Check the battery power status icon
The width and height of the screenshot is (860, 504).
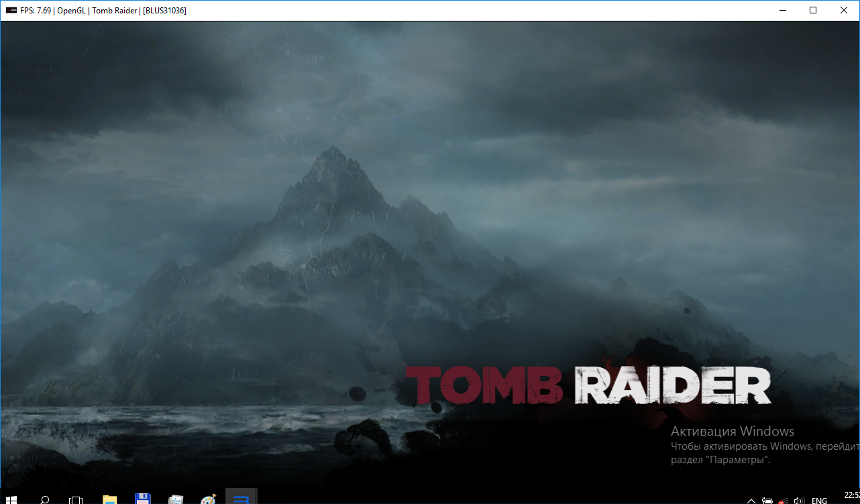point(767,500)
